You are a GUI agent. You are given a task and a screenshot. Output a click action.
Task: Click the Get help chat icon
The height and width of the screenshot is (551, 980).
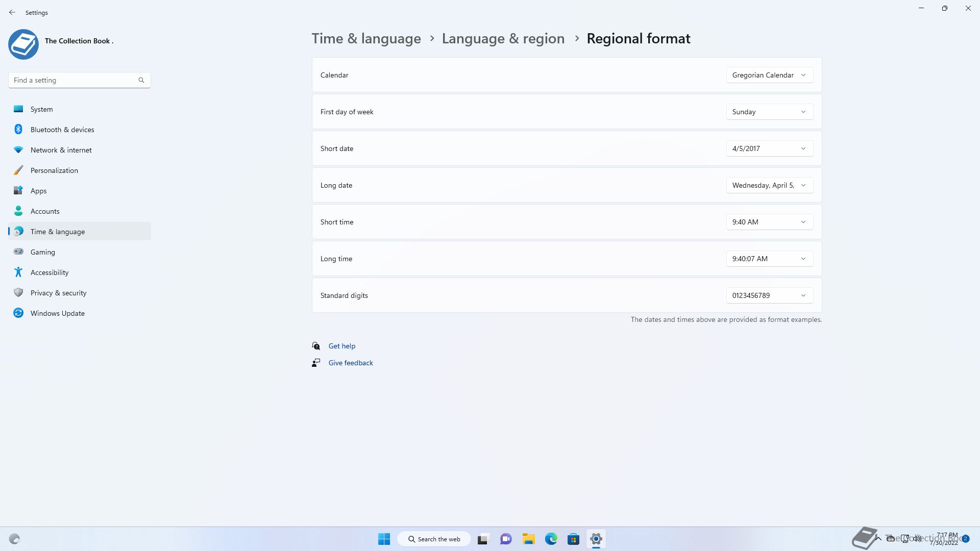(x=316, y=346)
